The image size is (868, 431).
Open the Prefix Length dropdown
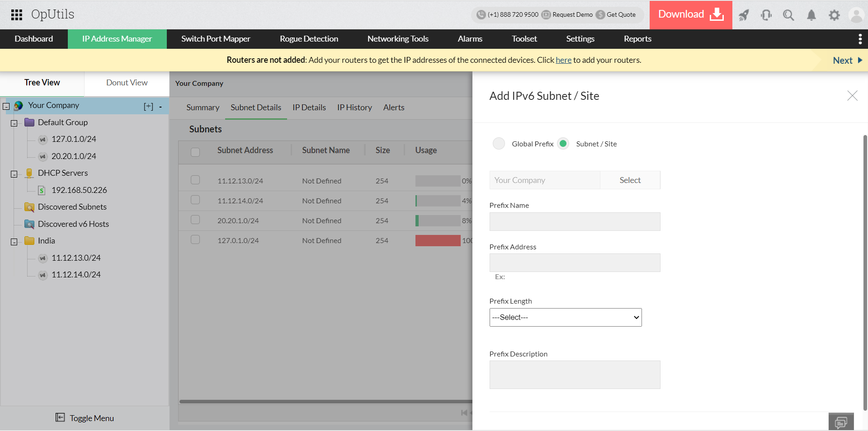[565, 318]
